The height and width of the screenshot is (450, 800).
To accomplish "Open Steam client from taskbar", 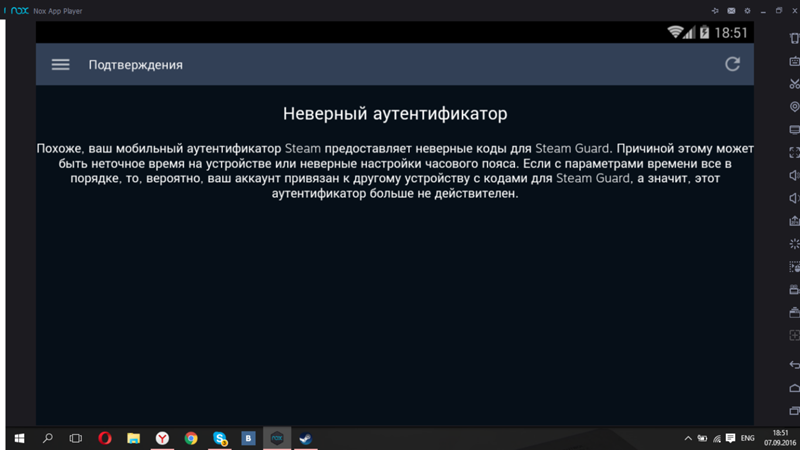I will click(306, 438).
